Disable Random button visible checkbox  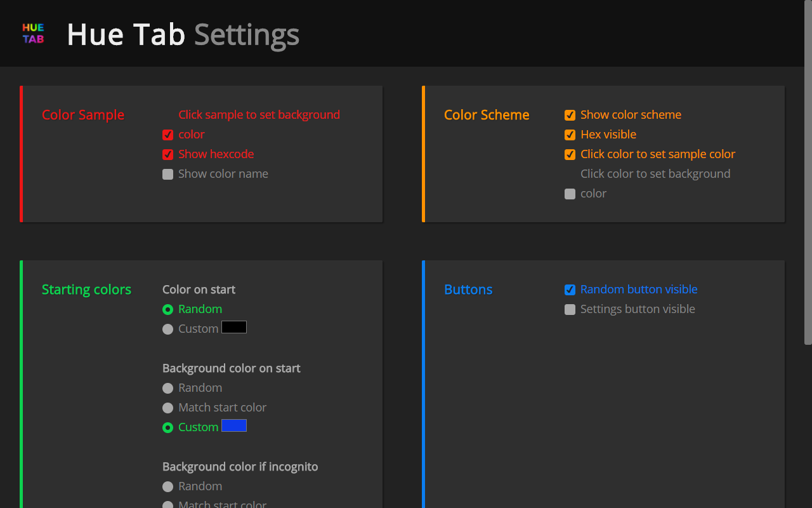(570, 290)
